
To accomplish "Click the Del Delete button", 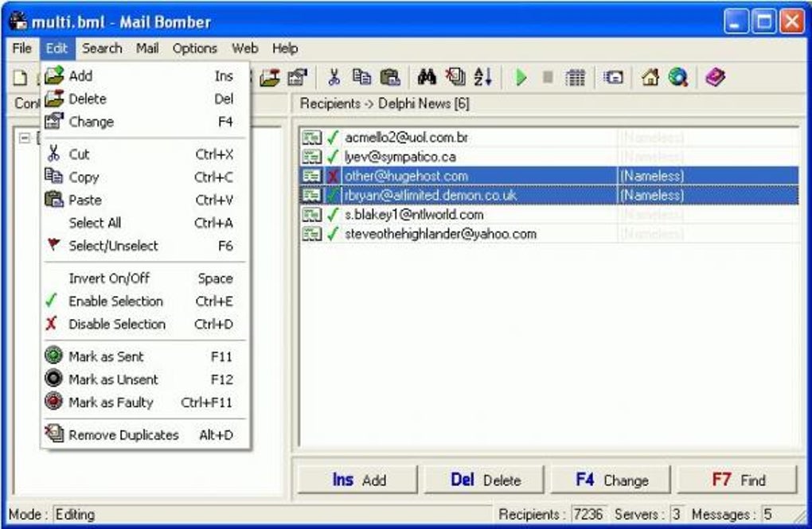I will [x=485, y=480].
